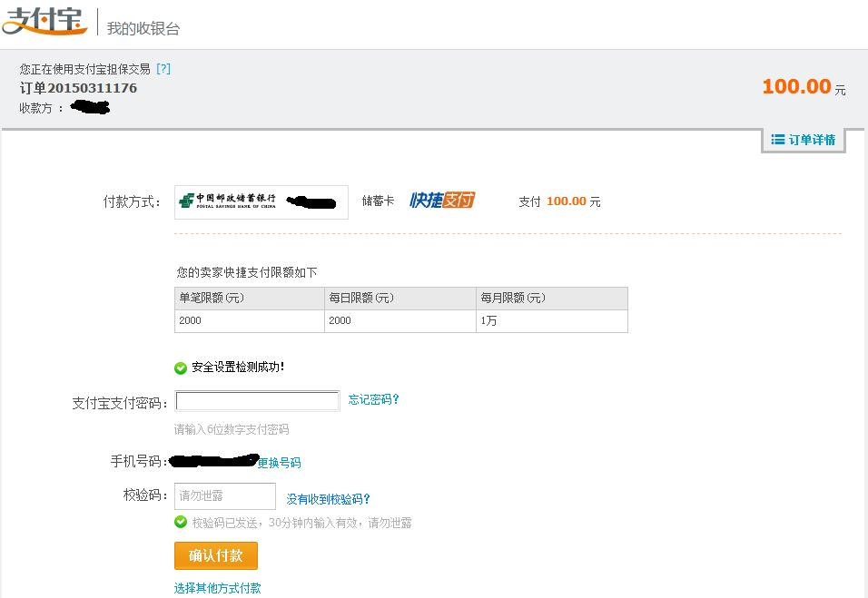The width and height of the screenshot is (868, 598).
Task: Click the 确认付款 button
Action: (x=216, y=555)
